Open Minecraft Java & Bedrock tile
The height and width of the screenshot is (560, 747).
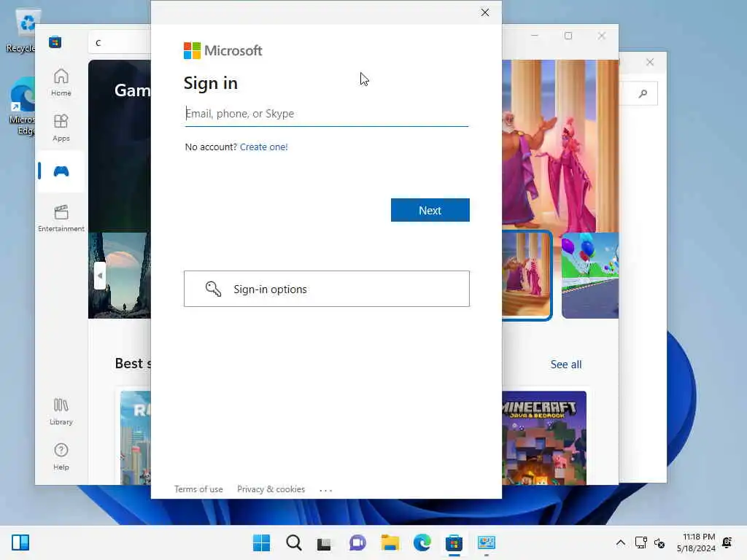pyautogui.click(x=544, y=437)
